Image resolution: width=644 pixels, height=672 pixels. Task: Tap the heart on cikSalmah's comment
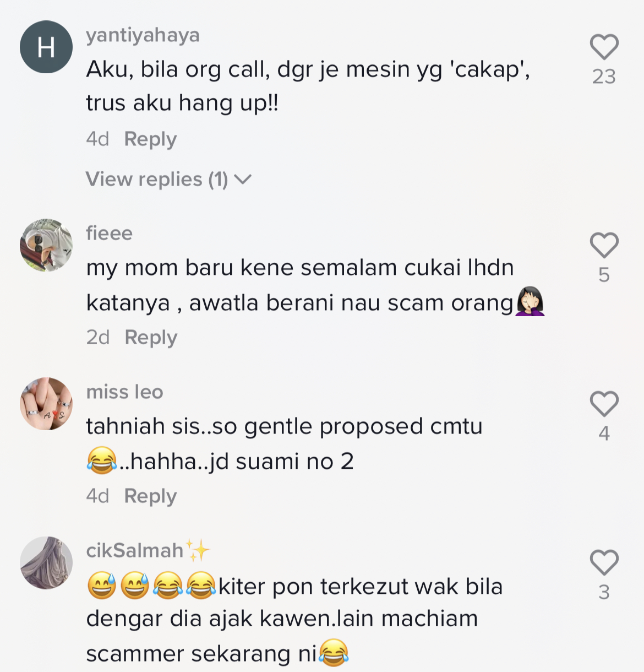604,562
